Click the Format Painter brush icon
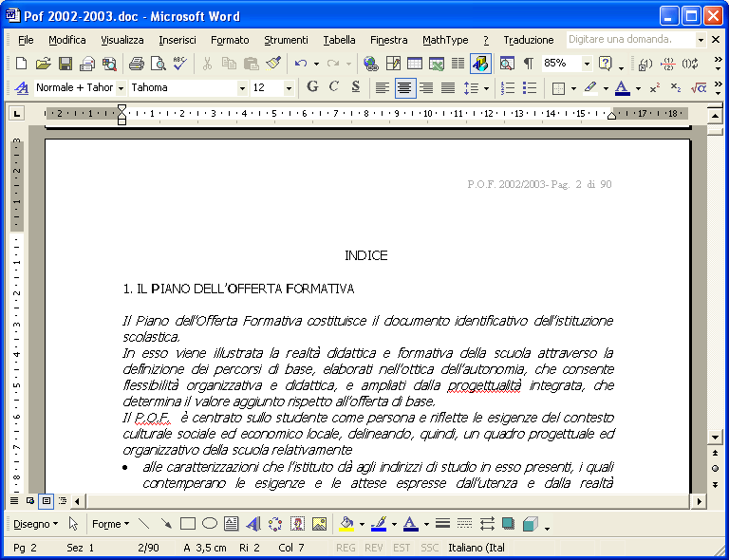The height and width of the screenshot is (560, 729). [x=273, y=64]
